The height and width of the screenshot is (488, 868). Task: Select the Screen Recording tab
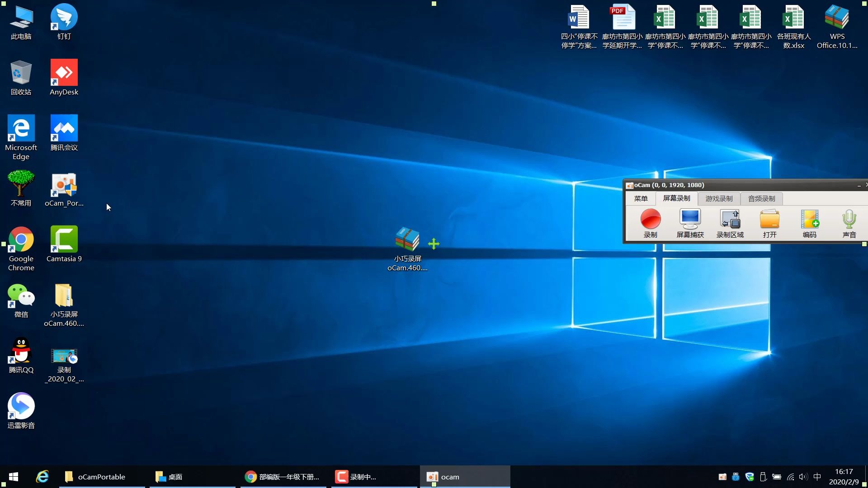[x=676, y=198]
